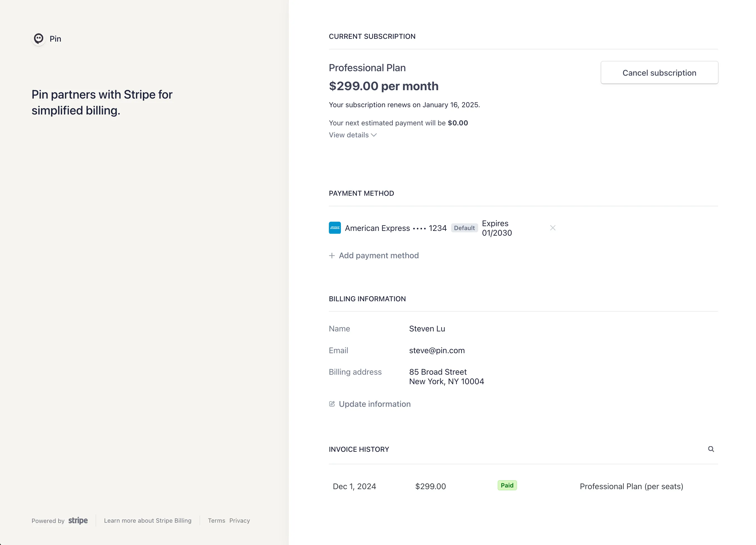Click Update information link
This screenshot has height=545, width=756.
pos(375,404)
